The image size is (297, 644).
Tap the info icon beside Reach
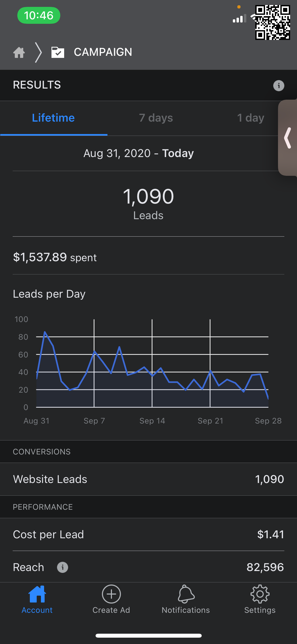(63, 567)
